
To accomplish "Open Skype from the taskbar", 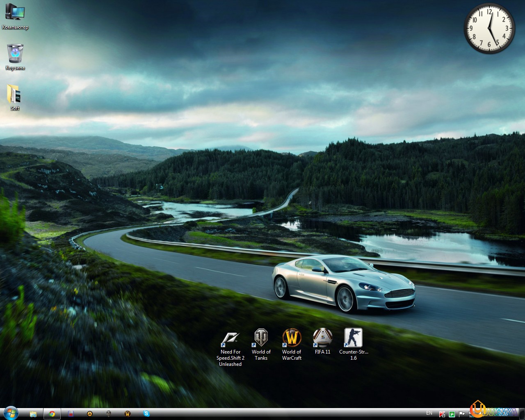I will coord(146,414).
